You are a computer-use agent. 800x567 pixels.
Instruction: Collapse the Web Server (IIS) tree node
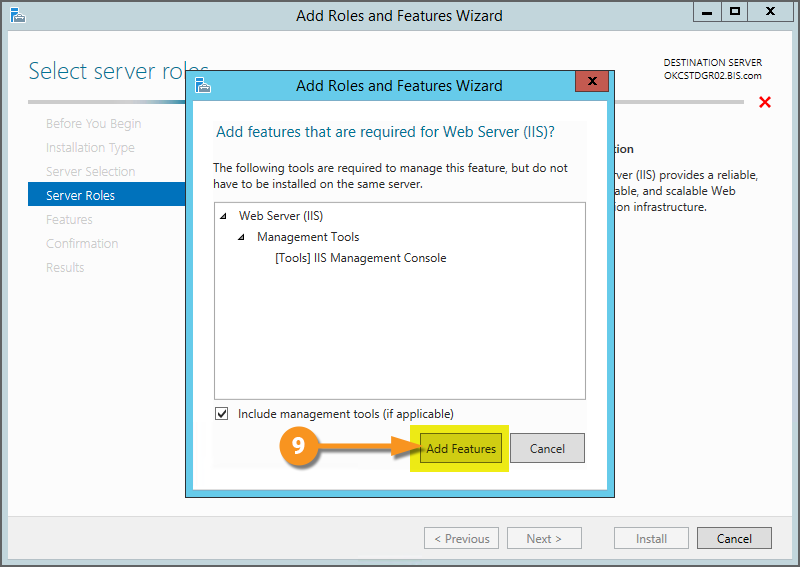[223, 216]
